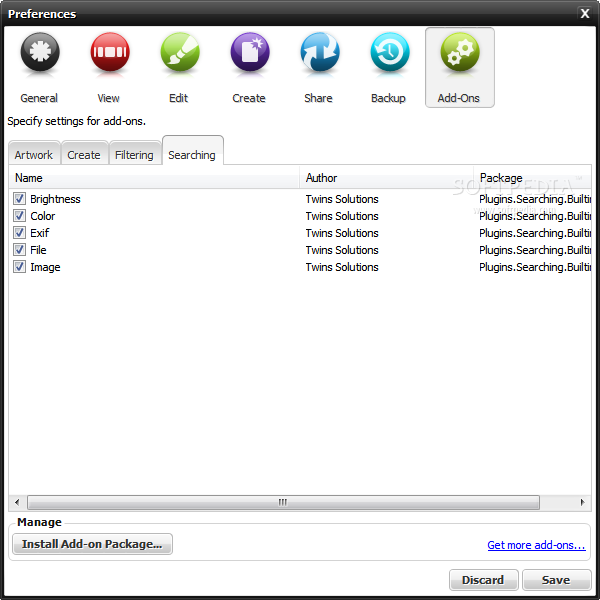
Task: Open the Backup preferences section
Action: tap(389, 68)
